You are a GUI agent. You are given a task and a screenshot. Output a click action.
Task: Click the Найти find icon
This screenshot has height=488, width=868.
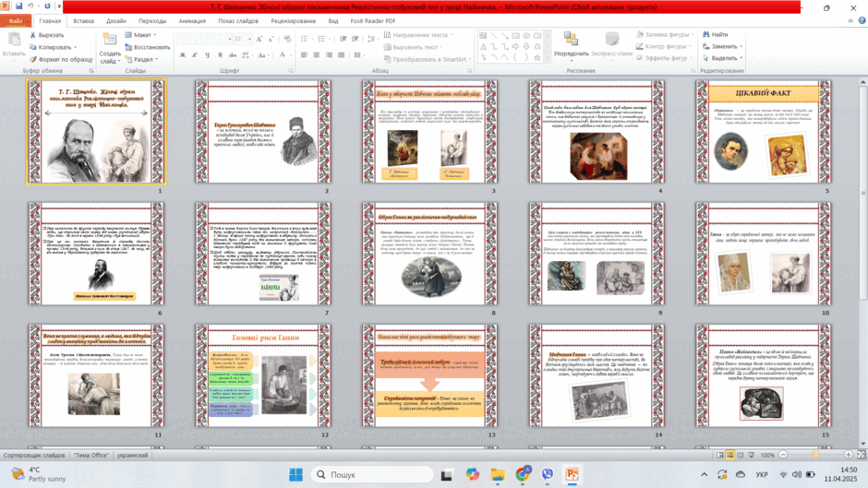tap(705, 34)
